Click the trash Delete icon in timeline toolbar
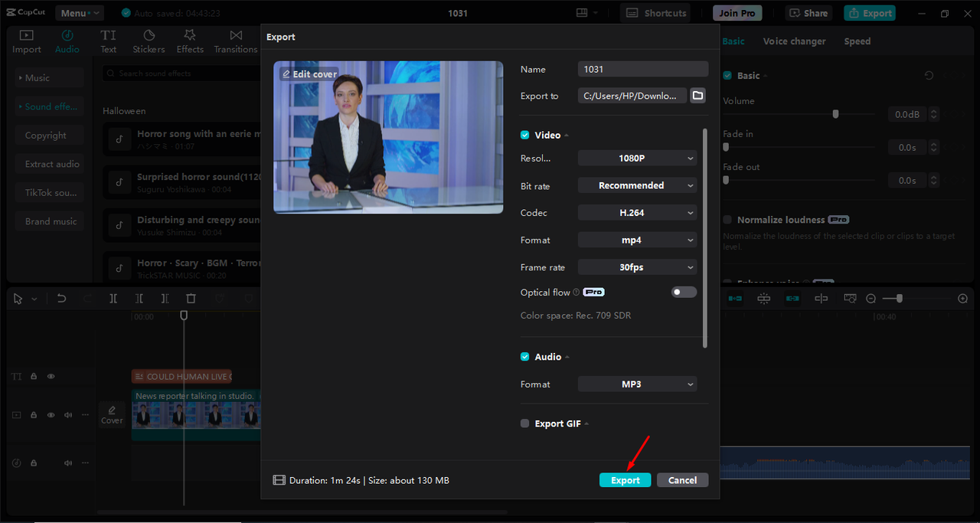 pyautogui.click(x=191, y=299)
